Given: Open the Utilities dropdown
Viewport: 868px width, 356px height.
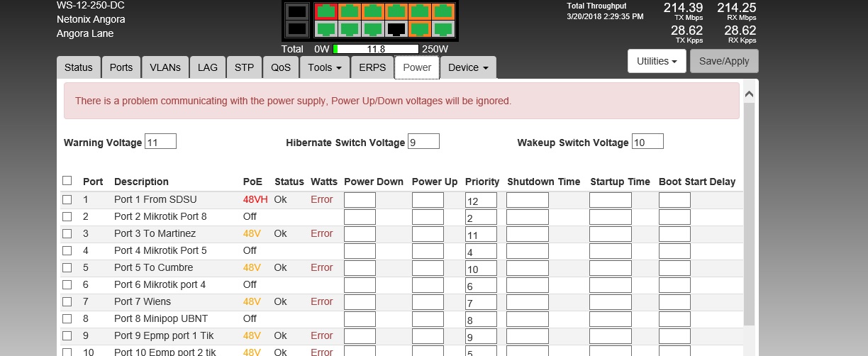Looking at the screenshot, I should tap(655, 61).
